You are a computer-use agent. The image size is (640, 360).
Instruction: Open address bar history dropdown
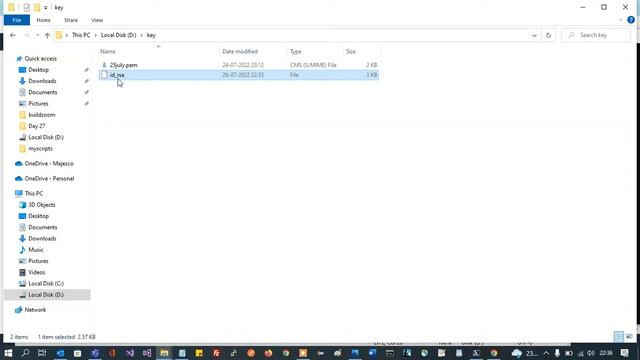coord(534,35)
